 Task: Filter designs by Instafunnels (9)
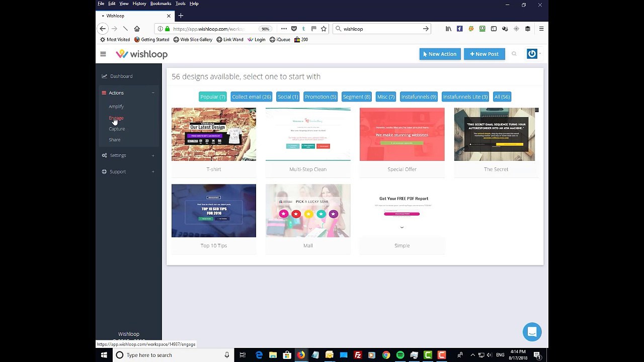click(x=419, y=97)
